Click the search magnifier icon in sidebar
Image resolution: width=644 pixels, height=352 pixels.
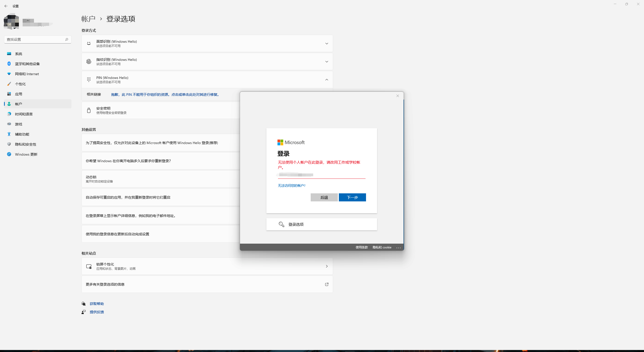tap(67, 39)
